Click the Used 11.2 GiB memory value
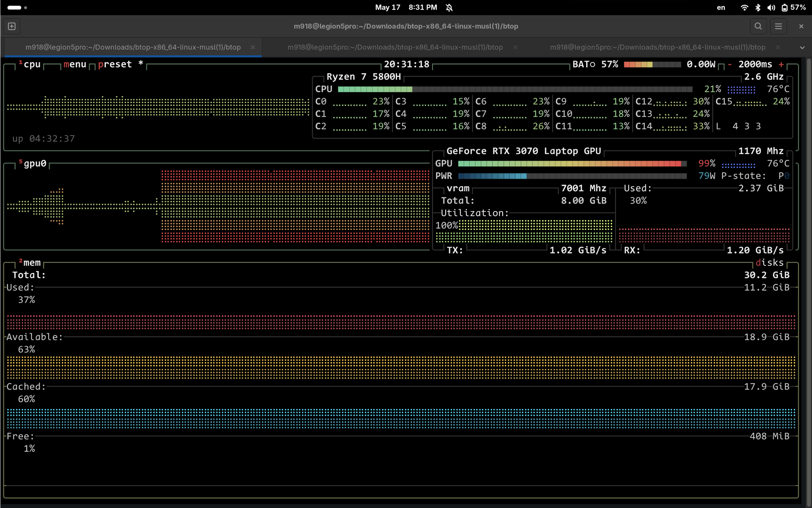Image resolution: width=812 pixels, height=508 pixels. [767, 288]
